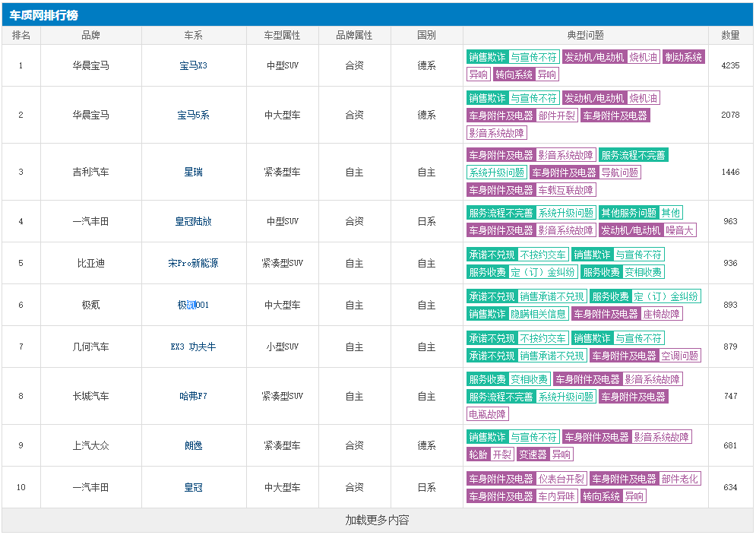Click the 空调问题 issue tag
The height and width of the screenshot is (535, 756).
point(680,356)
